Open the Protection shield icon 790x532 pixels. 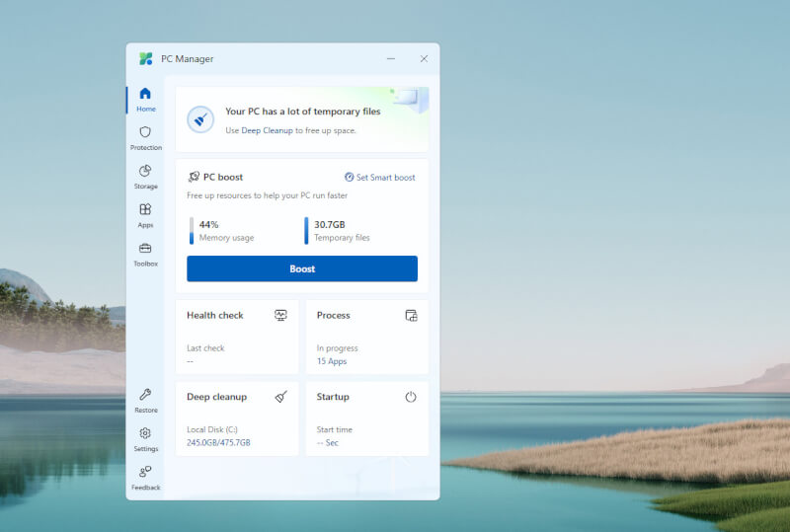(x=145, y=137)
